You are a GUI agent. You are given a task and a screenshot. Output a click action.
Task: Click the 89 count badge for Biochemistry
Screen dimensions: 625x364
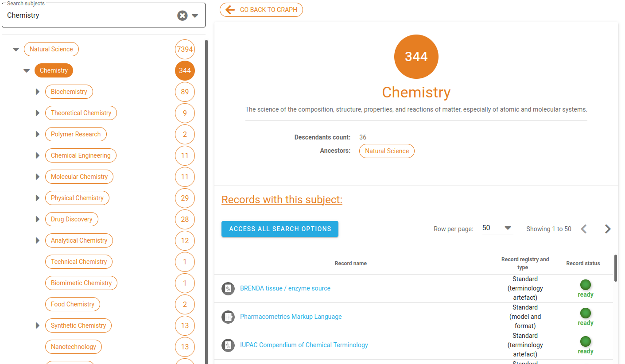click(x=185, y=92)
